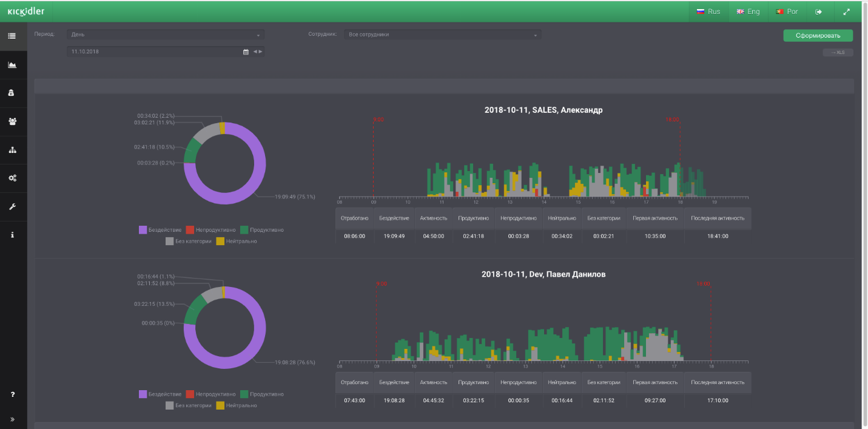Open the Сотрудник dropdown showing Все сотрудники
Image resolution: width=868 pixels, height=429 pixels.
point(442,35)
